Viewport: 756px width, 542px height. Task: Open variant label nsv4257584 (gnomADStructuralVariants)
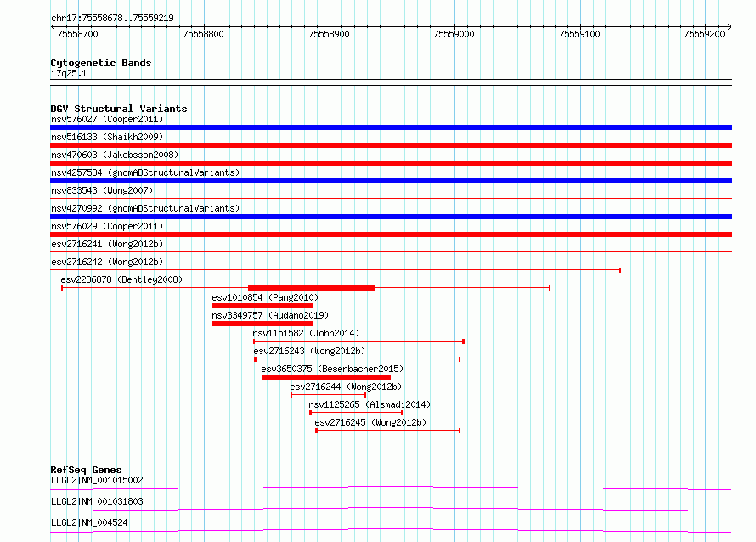coord(145,172)
